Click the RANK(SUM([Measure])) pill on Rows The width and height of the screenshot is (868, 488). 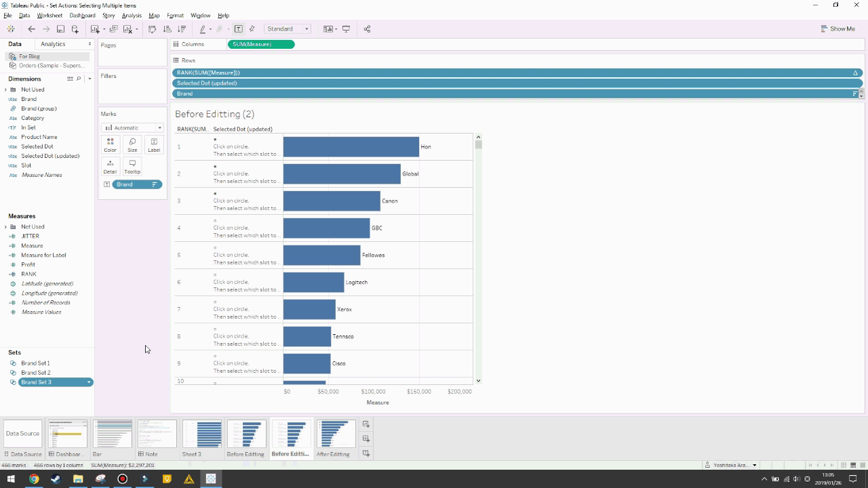[x=517, y=73]
